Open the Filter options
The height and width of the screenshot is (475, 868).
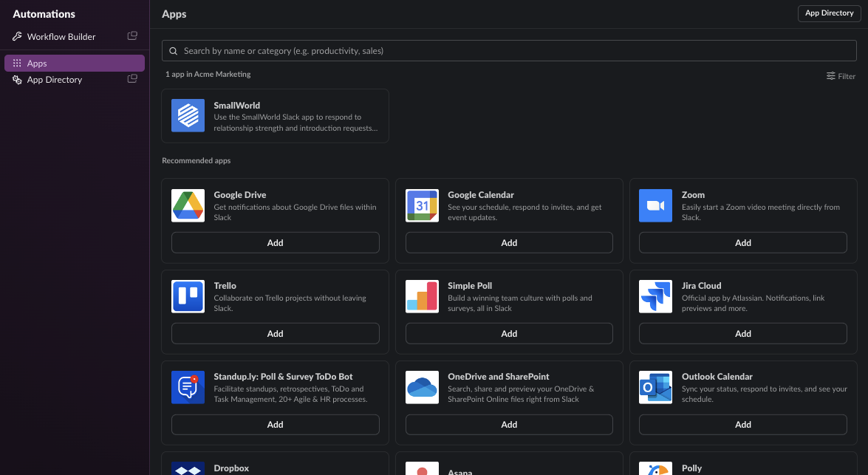[x=841, y=76]
